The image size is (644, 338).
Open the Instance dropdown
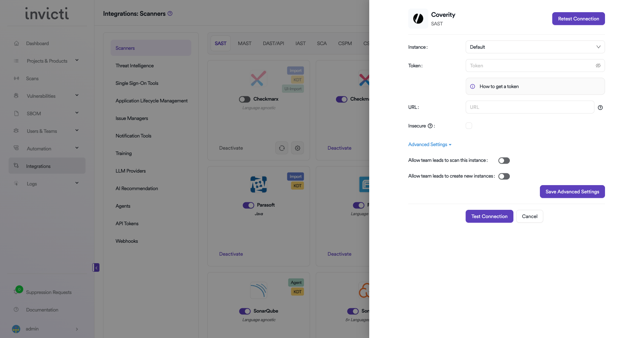[535, 47]
